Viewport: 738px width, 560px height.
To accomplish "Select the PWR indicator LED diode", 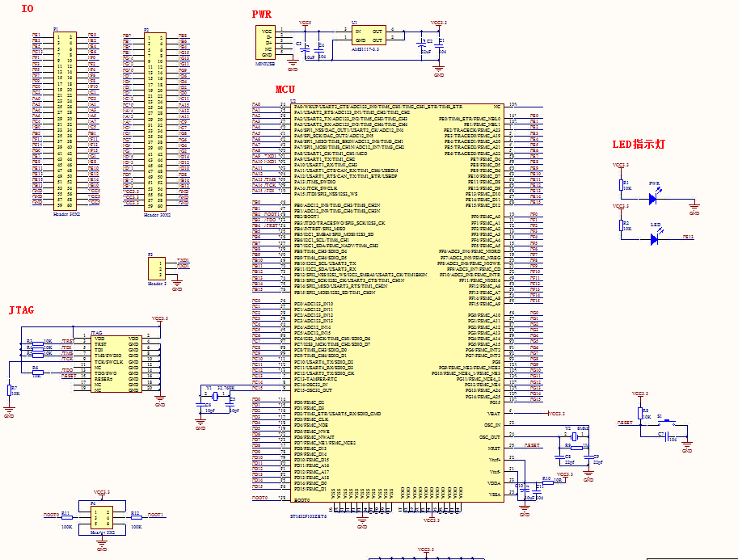I will coord(653,198).
